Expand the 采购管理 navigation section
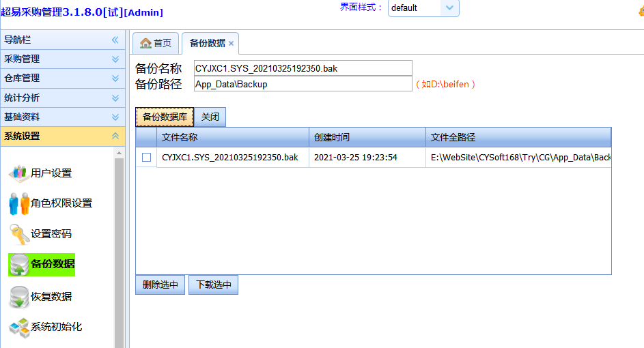Viewport: 644px width, 348px height. [115, 59]
